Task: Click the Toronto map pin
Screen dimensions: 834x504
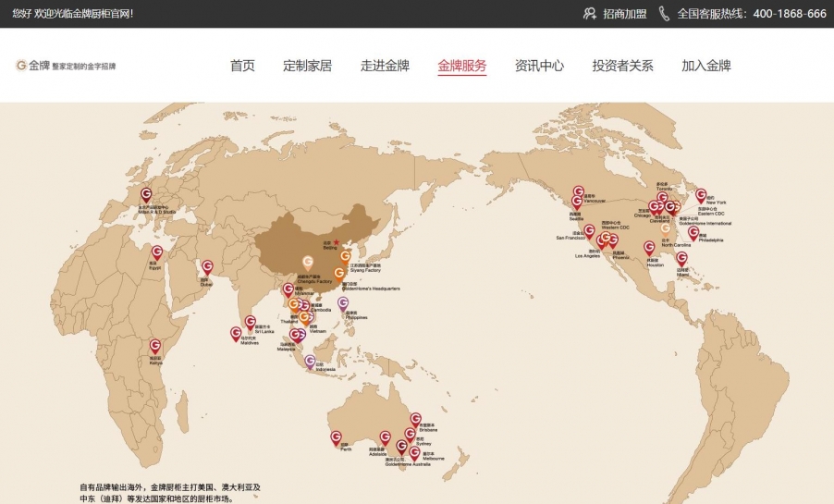Action: [x=662, y=198]
